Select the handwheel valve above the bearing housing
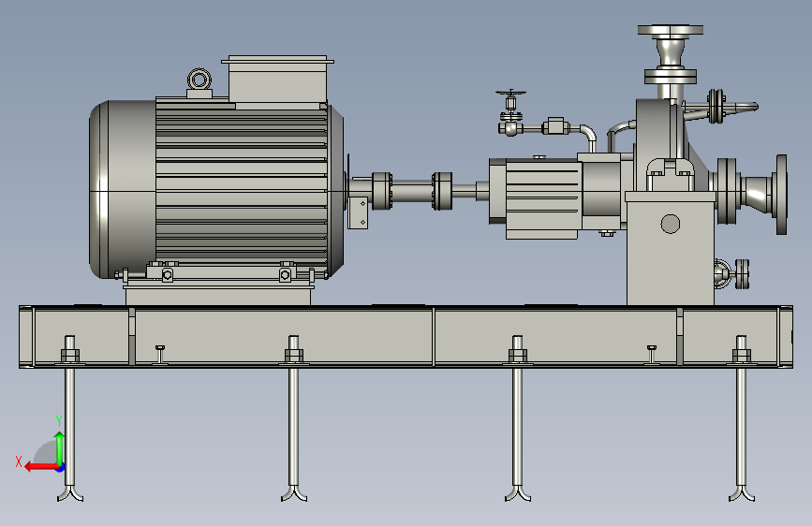812x526 pixels. 510,112
